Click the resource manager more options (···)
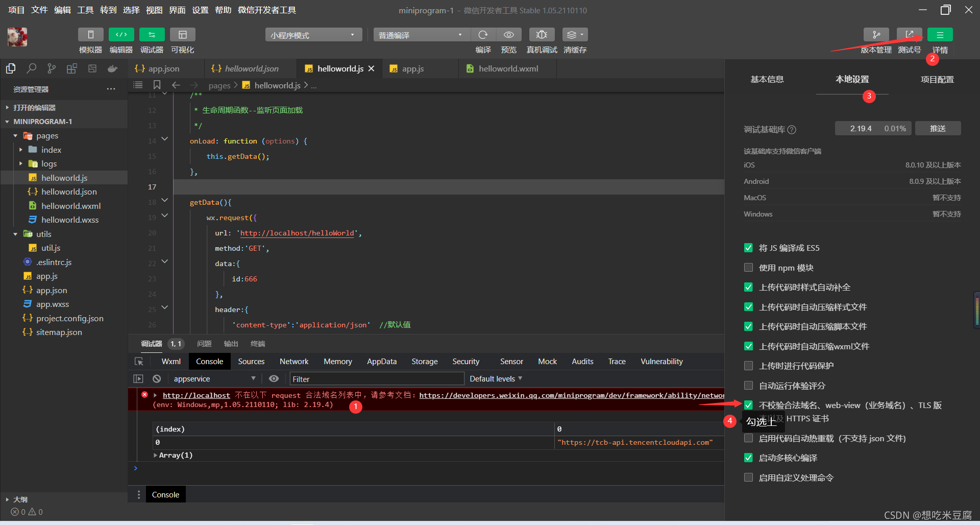Image resolution: width=980 pixels, height=525 pixels. pos(111,89)
